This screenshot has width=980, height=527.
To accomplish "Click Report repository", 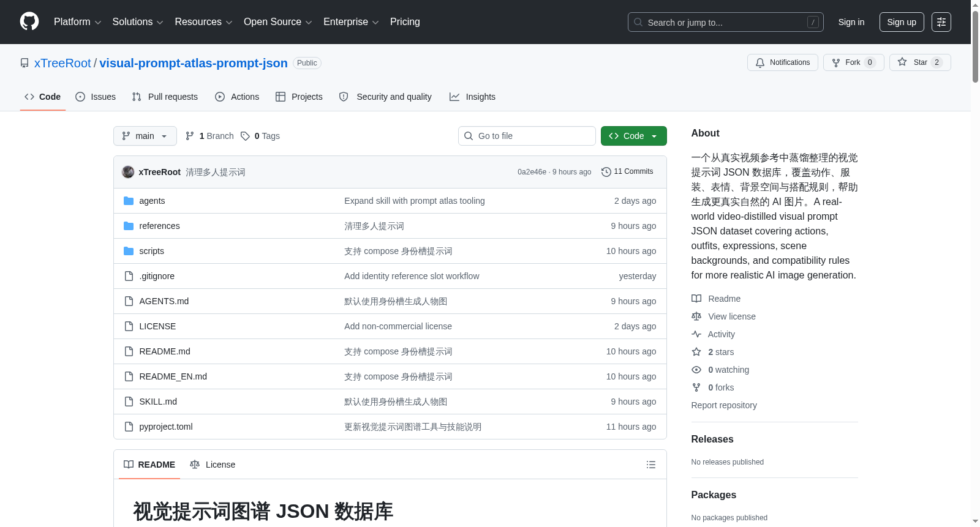I will pos(724,405).
